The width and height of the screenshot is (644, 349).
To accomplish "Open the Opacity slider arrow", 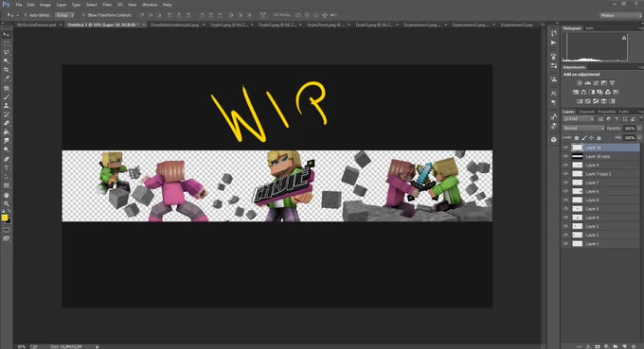I will tap(639, 129).
